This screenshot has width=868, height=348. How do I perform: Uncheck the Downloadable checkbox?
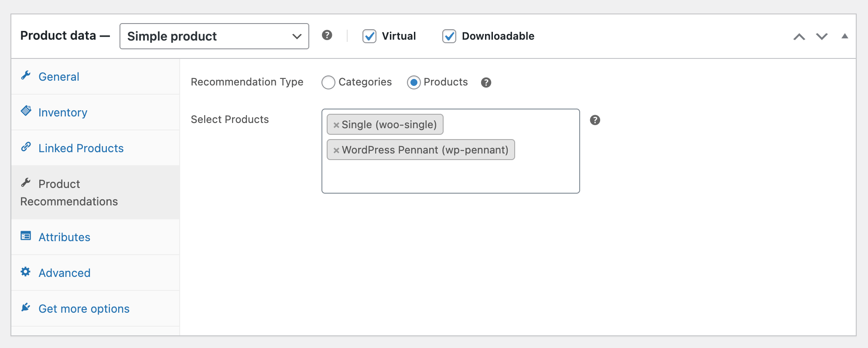click(x=449, y=36)
